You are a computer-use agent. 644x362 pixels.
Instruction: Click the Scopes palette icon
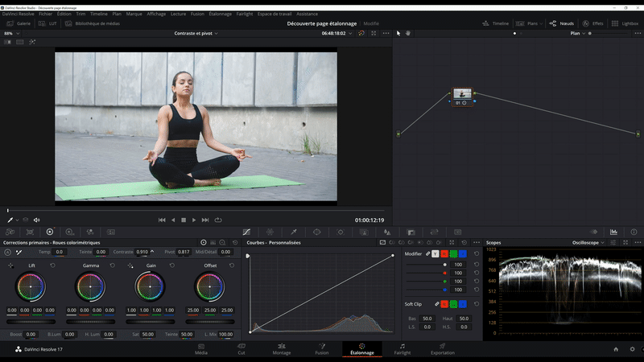[613, 232]
